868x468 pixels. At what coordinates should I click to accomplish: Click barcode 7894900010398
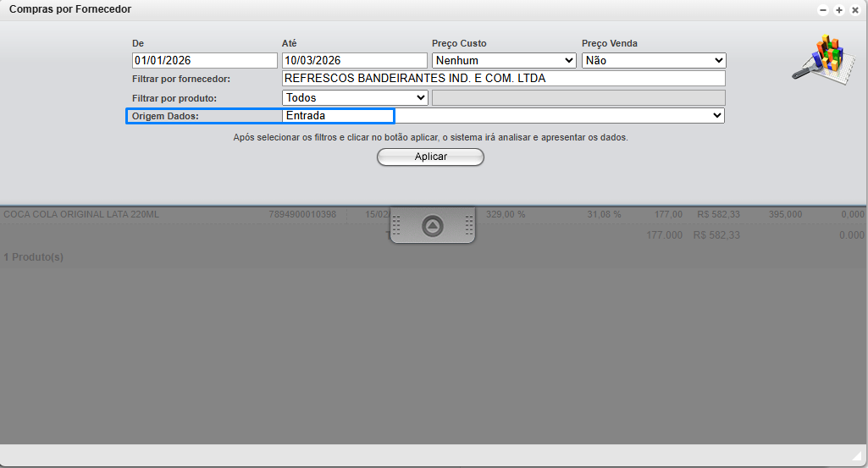coord(302,215)
